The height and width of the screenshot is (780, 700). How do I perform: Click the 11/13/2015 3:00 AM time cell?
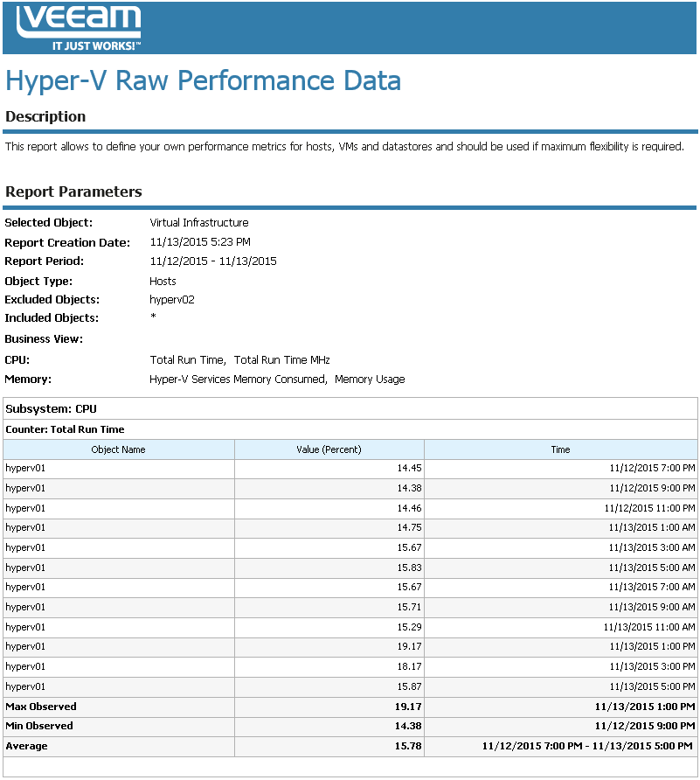point(651,548)
